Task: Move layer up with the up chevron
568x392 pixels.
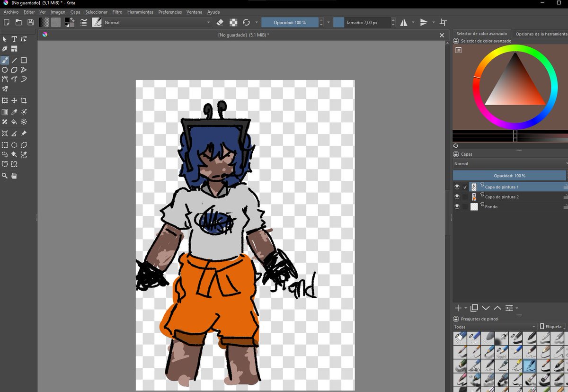Action: click(x=497, y=308)
